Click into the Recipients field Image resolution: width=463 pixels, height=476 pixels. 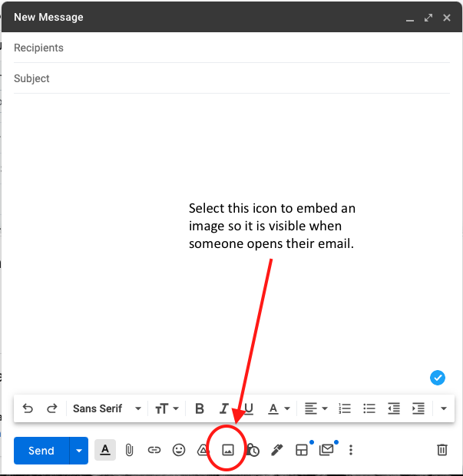pos(232,48)
